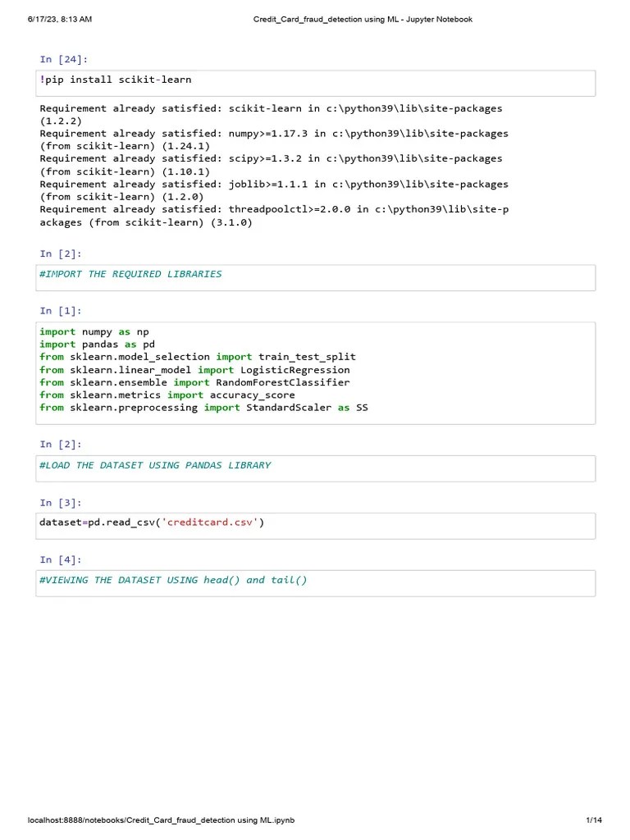Click the localhost:8888 notebook URL footer
The image size is (630, 840).
tap(161, 820)
